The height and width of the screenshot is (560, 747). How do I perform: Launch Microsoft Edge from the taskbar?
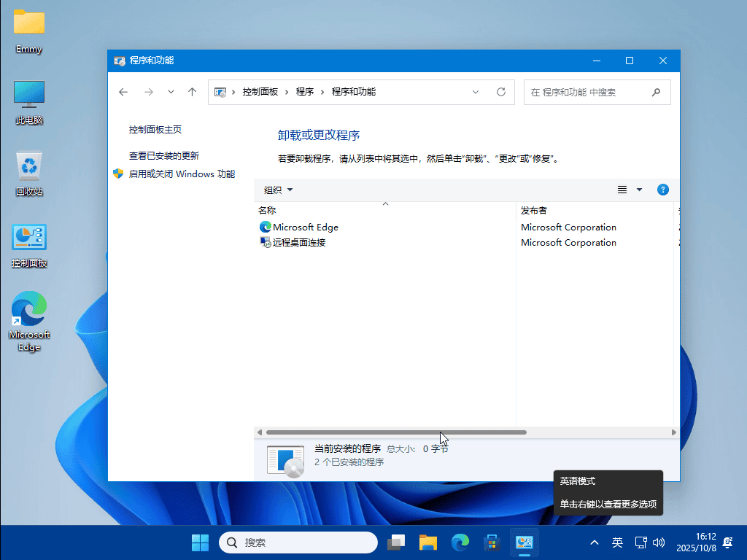coord(460,542)
